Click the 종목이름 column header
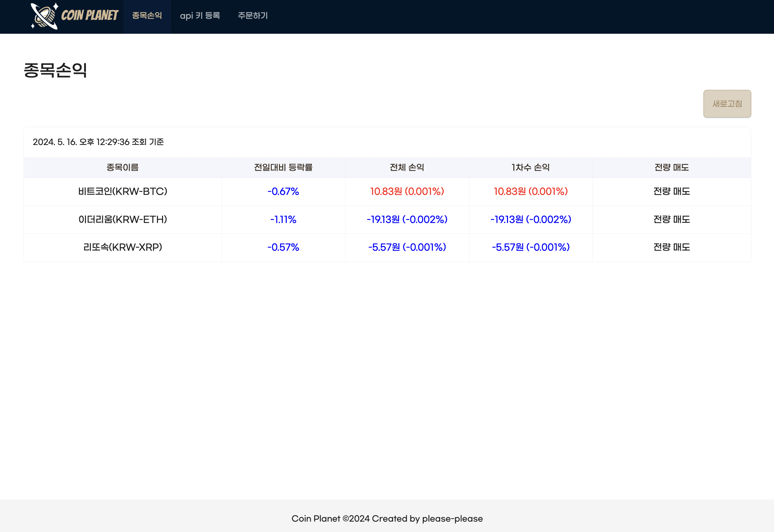The width and height of the screenshot is (774, 532). coord(123,167)
